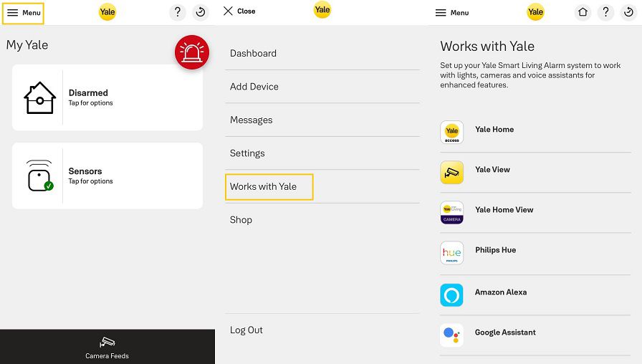Open the Disarmed options card
642x364 pixels.
[107, 97]
